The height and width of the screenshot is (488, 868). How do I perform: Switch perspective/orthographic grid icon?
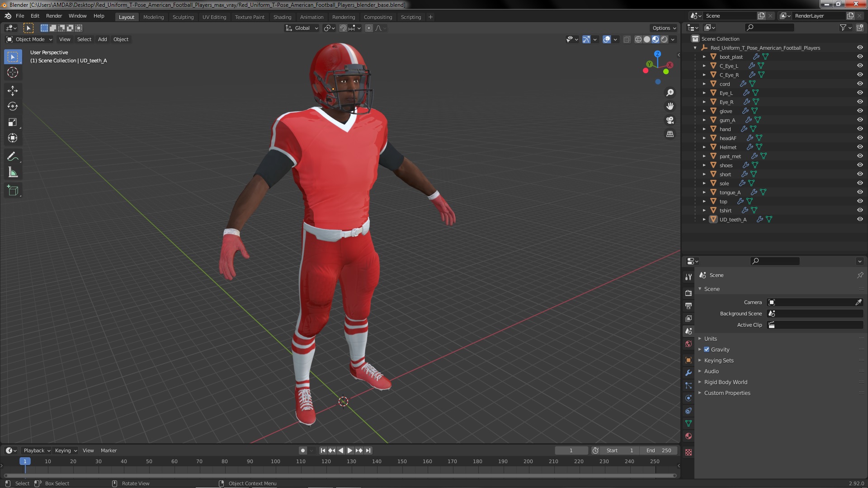pos(670,134)
